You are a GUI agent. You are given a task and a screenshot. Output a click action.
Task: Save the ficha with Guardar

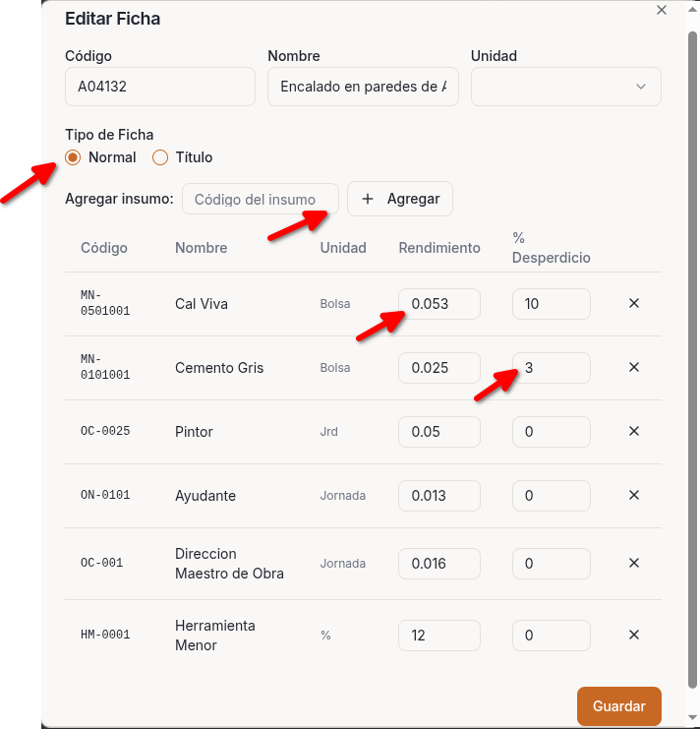[x=618, y=706]
